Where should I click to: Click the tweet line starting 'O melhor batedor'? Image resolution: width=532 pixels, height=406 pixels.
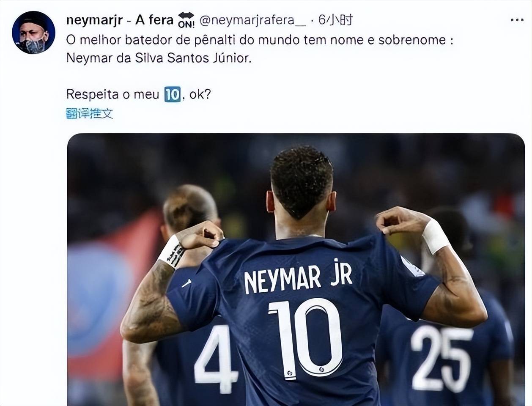pos(260,40)
